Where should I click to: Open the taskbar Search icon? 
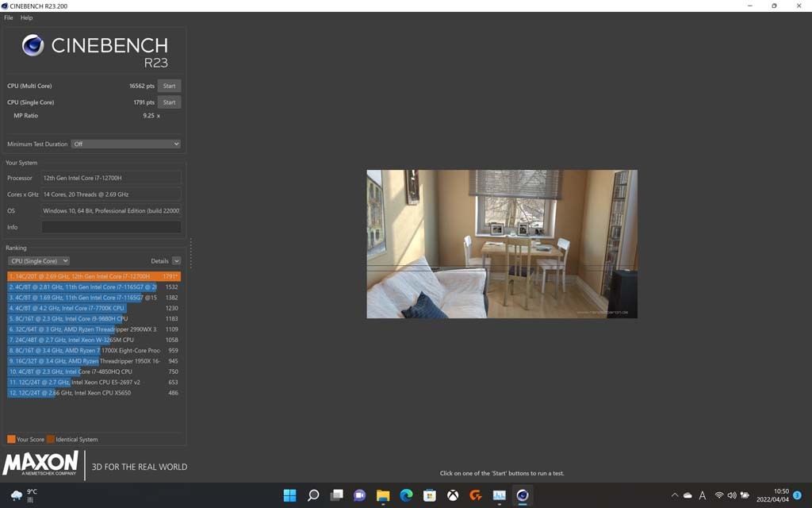click(313, 495)
